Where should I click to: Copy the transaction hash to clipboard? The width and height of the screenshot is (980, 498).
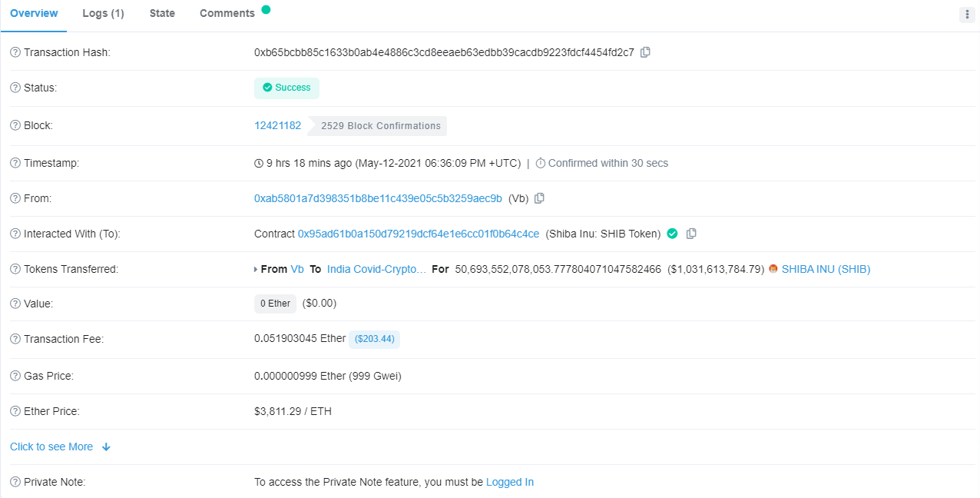[x=645, y=52]
